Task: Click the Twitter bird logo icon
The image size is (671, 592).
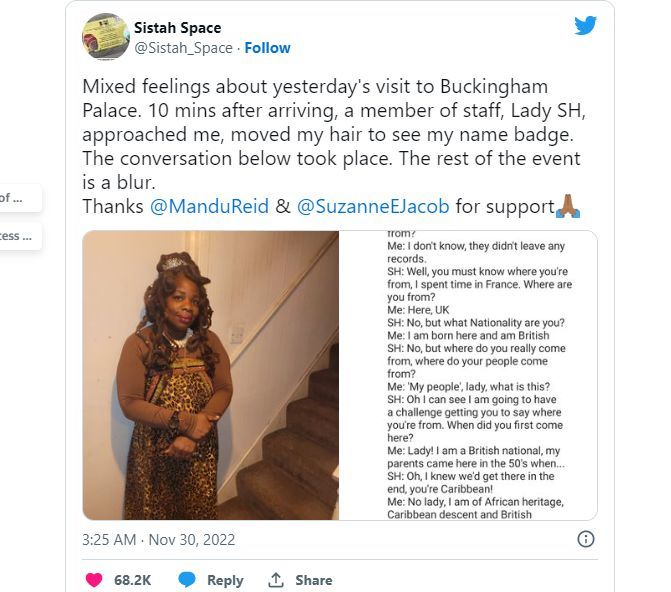Action: pyautogui.click(x=585, y=26)
